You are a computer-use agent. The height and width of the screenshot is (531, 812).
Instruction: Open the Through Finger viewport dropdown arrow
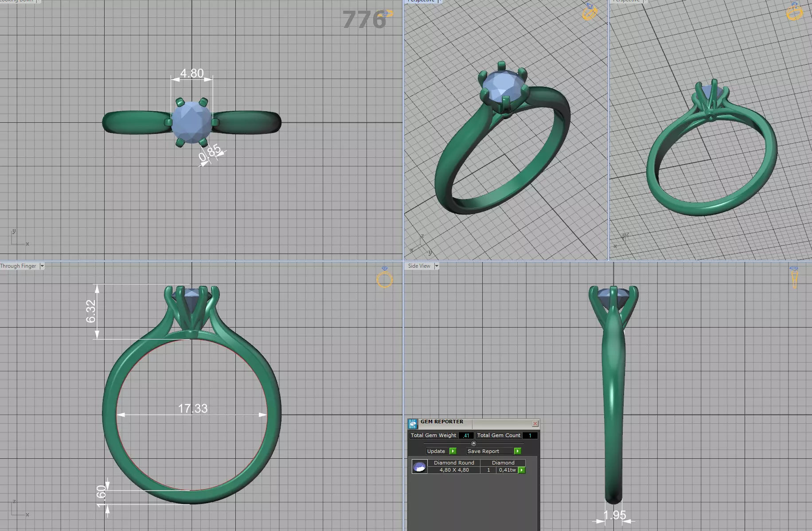point(42,266)
